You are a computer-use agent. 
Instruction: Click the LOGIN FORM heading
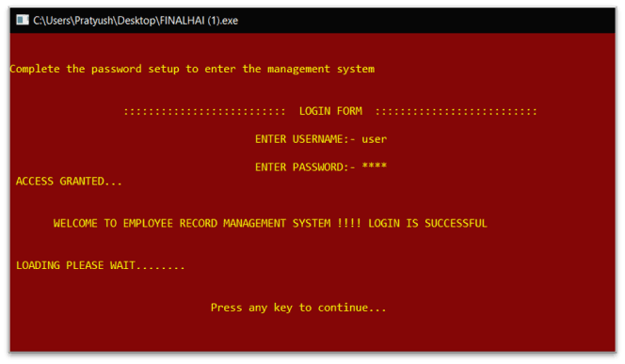330,111
